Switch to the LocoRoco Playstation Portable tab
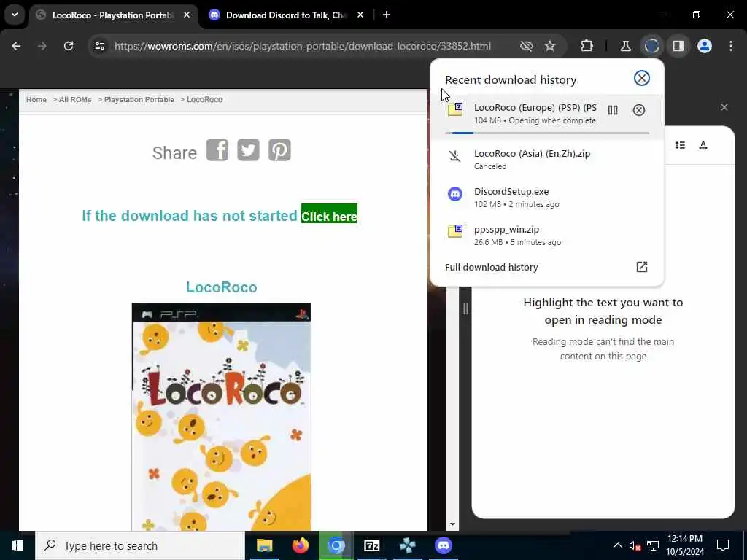The height and width of the screenshot is (560, 747). [x=112, y=15]
